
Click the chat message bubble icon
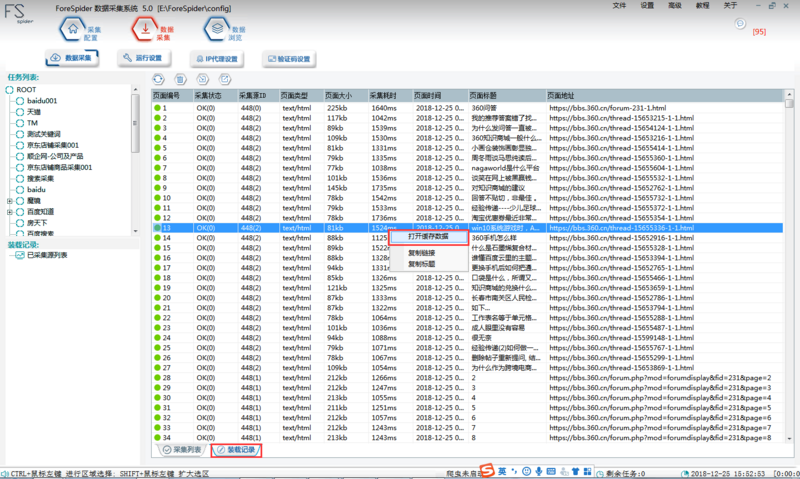739,23
